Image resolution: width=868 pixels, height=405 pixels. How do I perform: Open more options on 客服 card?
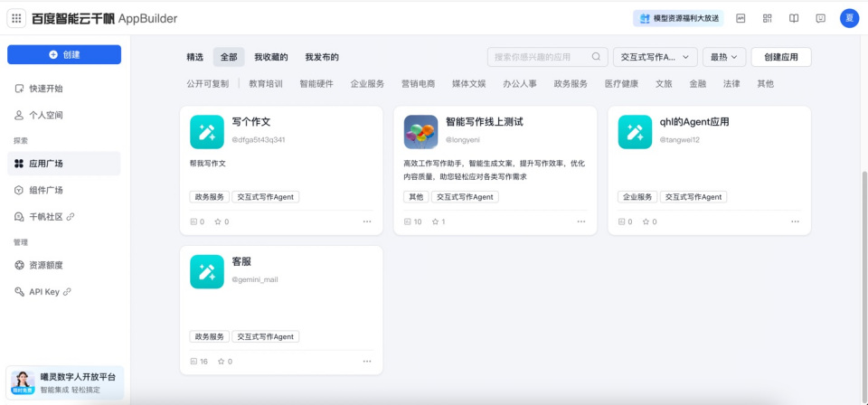(x=367, y=362)
